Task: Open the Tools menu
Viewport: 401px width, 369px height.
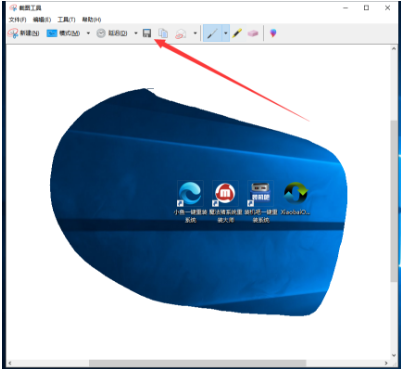Action: 66,20
